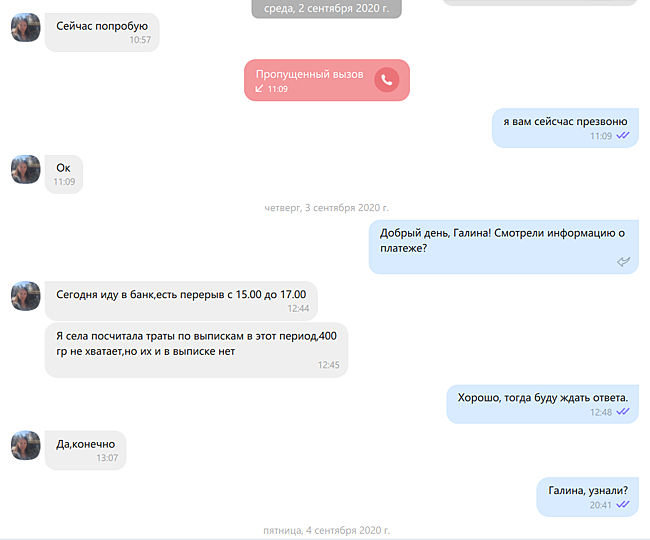Click the forward arrow icon on payment message
The image size is (650, 540).
point(623,262)
